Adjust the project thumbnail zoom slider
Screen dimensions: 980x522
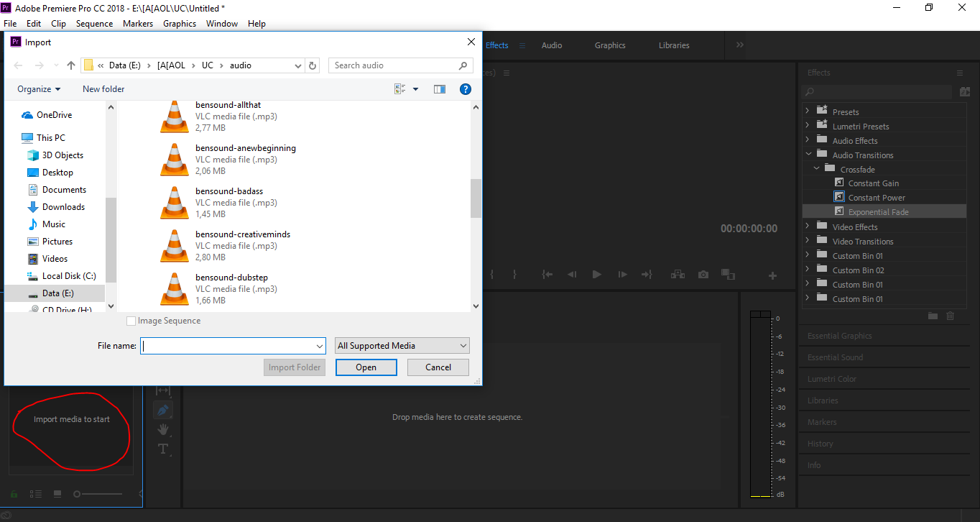coord(98,494)
